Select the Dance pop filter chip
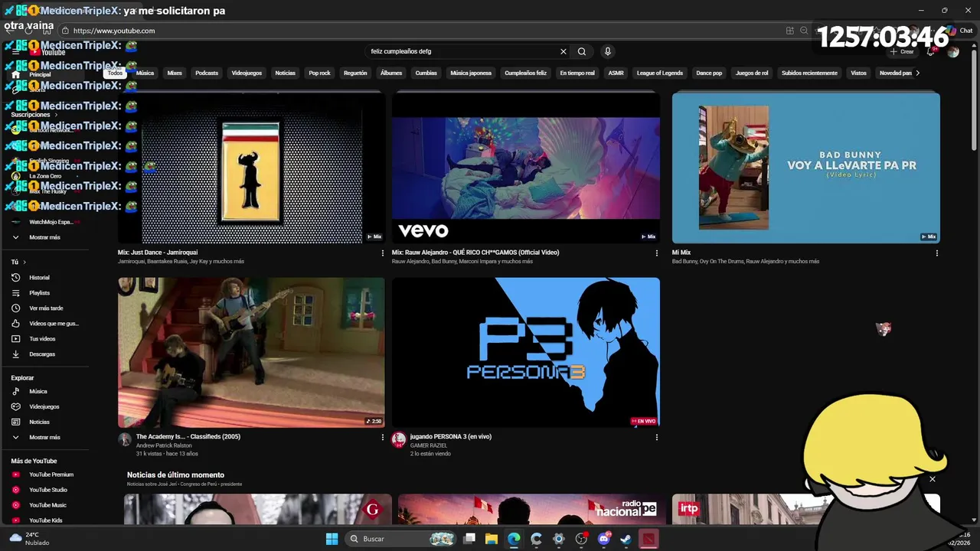Image resolution: width=980 pixels, height=551 pixels. pyautogui.click(x=709, y=73)
